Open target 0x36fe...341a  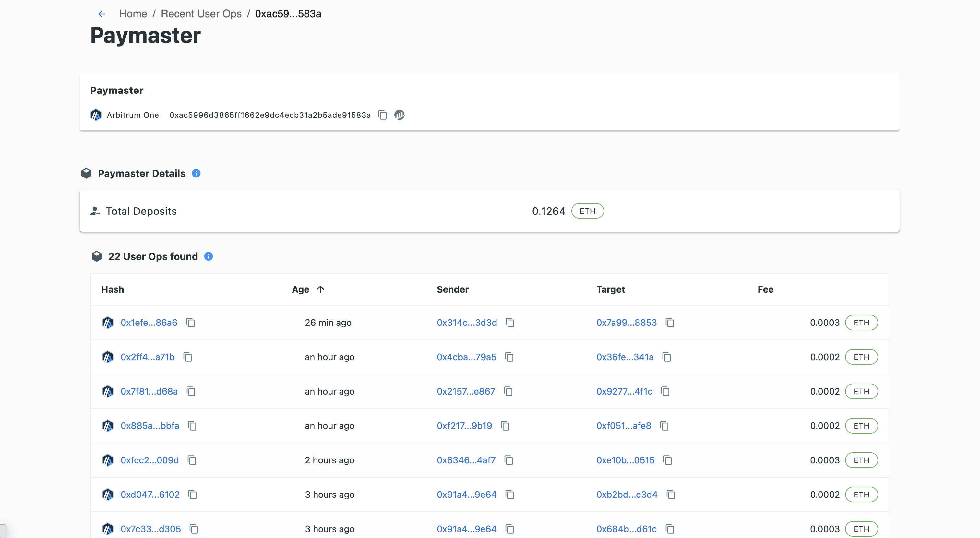tap(625, 357)
